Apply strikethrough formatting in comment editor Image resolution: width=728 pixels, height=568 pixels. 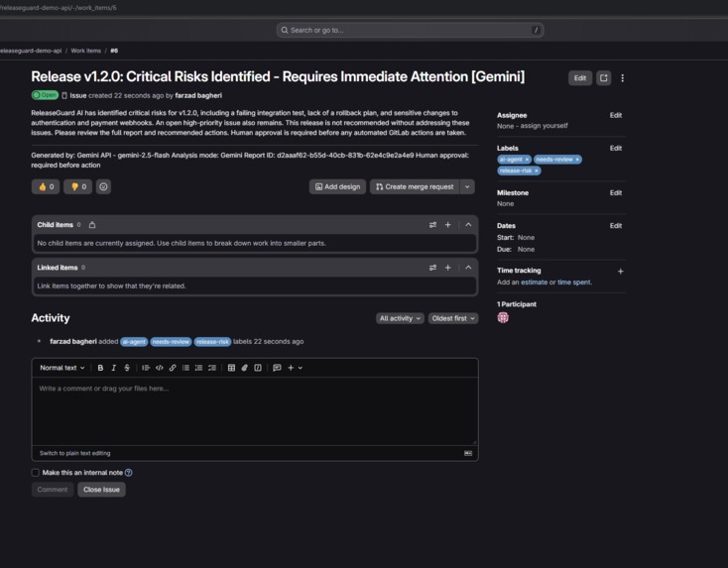coord(127,368)
